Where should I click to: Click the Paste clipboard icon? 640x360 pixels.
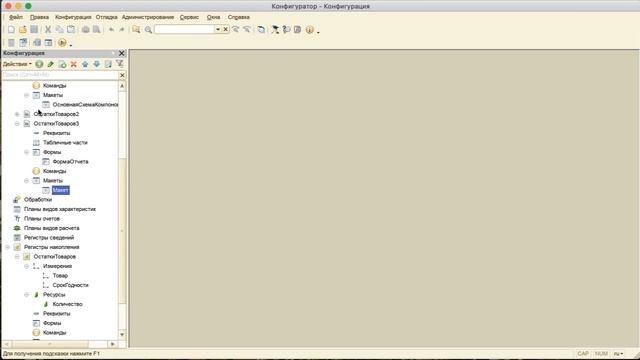(x=71, y=29)
